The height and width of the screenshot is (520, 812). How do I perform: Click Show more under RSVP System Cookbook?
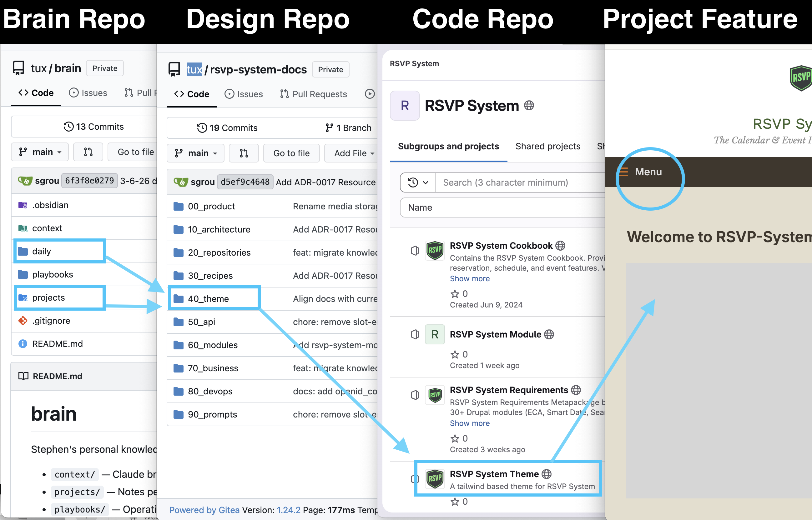click(x=470, y=278)
